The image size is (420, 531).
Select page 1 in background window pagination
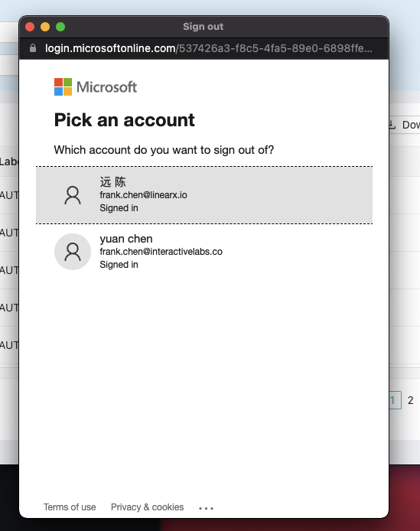click(x=395, y=400)
